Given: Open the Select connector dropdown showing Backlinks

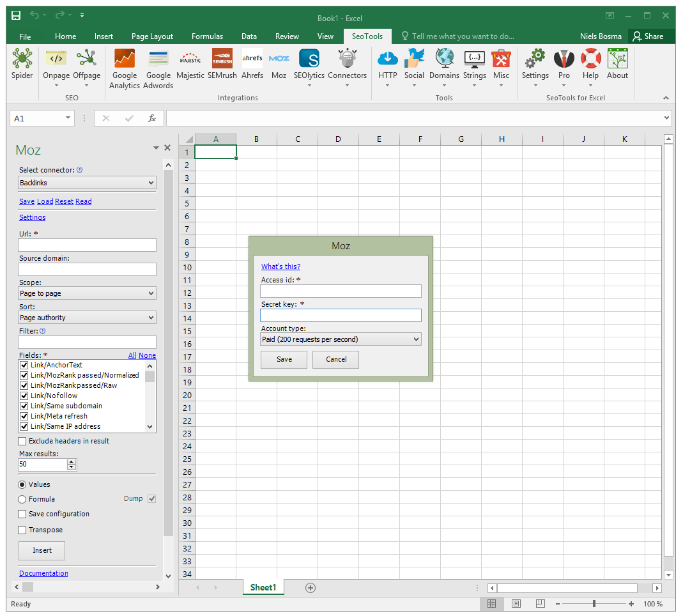Looking at the screenshot, I should [x=87, y=182].
